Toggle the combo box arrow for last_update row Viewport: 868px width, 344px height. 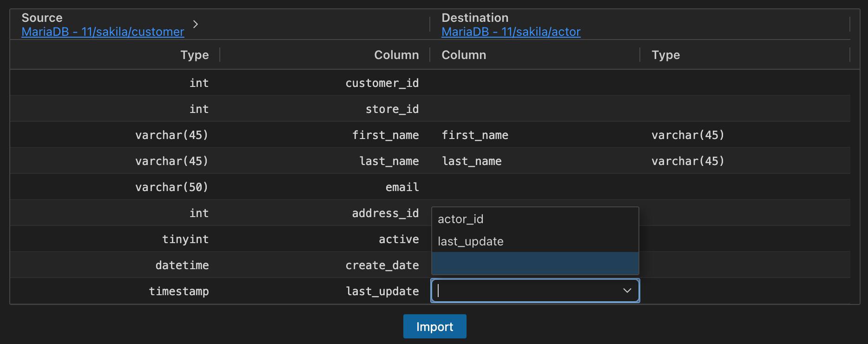627,291
